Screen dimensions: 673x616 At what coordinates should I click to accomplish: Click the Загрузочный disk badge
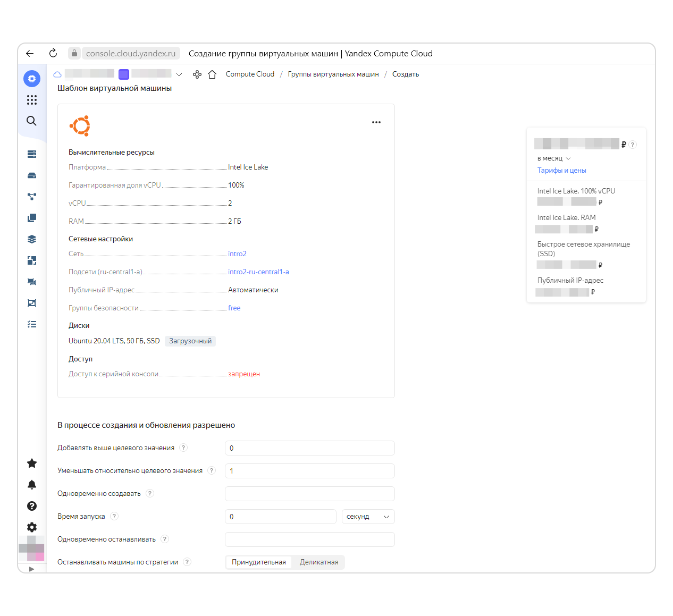pyautogui.click(x=190, y=341)
